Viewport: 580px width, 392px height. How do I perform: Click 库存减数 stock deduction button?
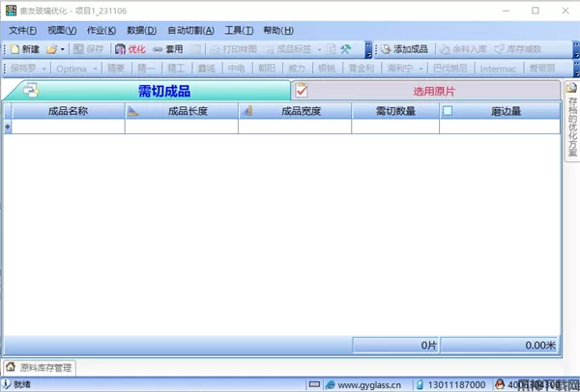pyautogui.click(x=518, y=49)
